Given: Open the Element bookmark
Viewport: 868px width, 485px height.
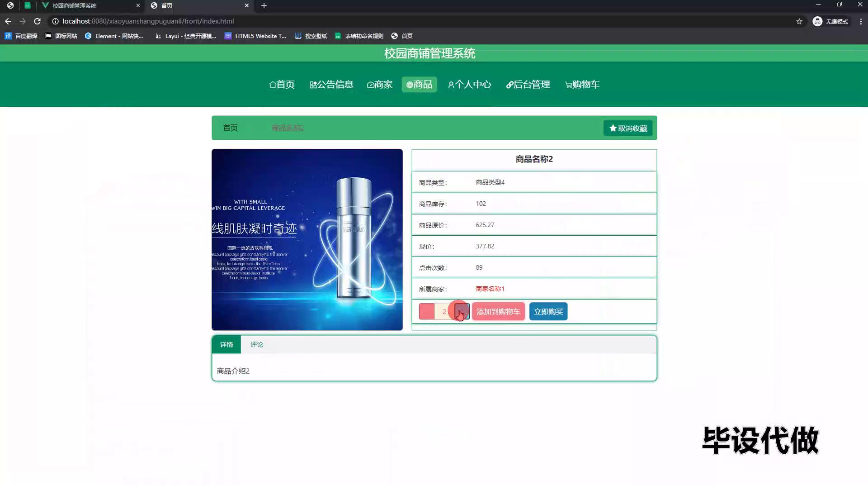Looking at the screenshot, I should click(x=114, y=36).
